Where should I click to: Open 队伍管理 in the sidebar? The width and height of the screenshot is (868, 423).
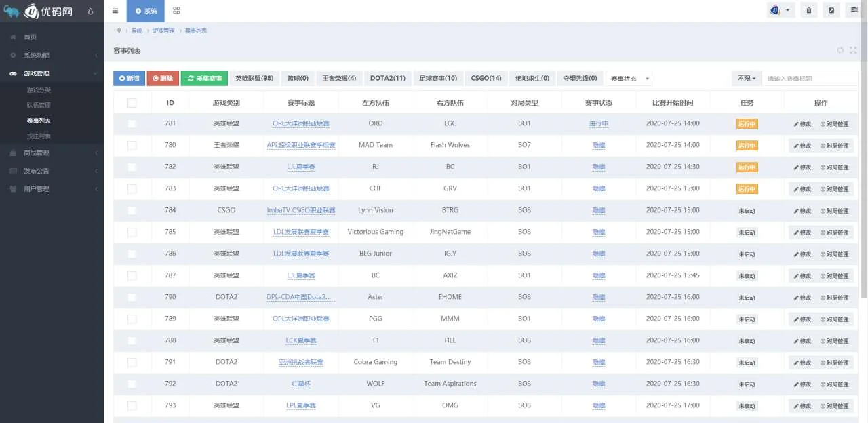coord(39,105)
